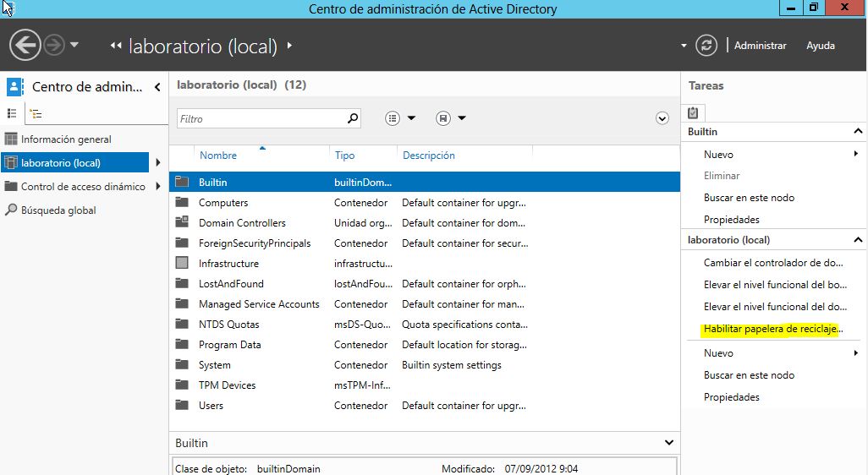
Task: Collapse the Builtin preview pane chevron
Action: point(668,442)
